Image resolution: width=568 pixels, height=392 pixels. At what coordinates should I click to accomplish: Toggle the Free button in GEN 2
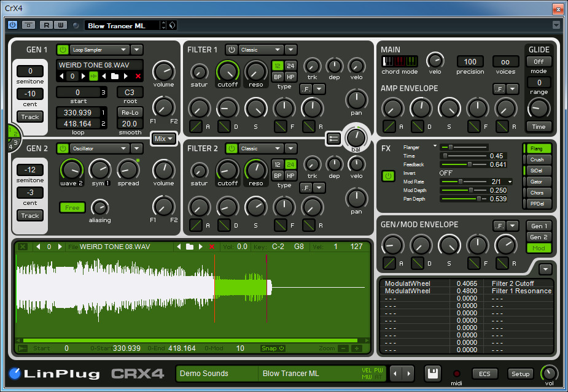coord(72,207)
